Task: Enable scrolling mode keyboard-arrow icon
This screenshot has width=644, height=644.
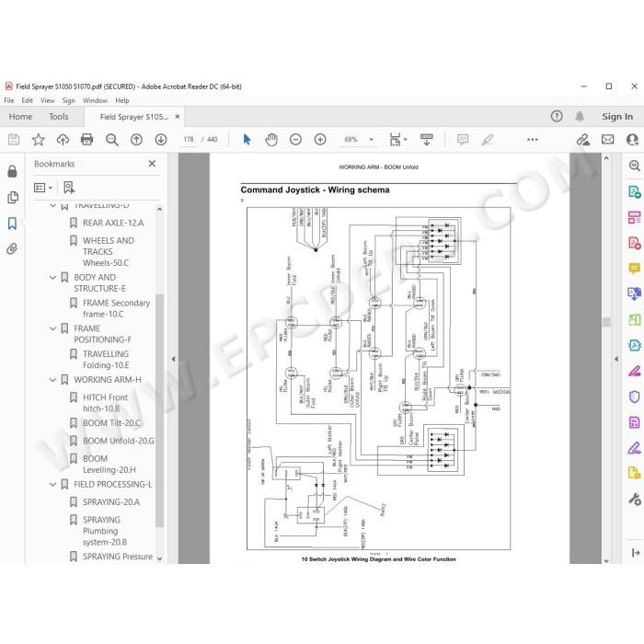Action: click(426, 140)
